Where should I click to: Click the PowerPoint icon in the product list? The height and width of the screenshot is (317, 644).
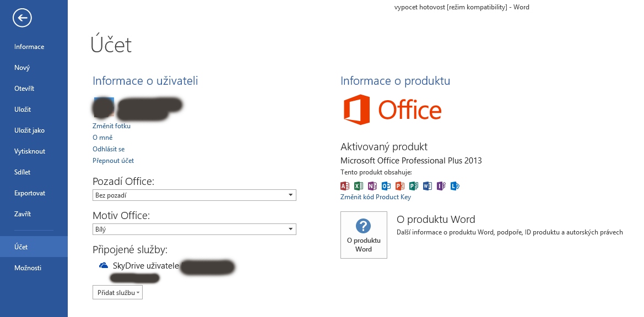(400, 186)
